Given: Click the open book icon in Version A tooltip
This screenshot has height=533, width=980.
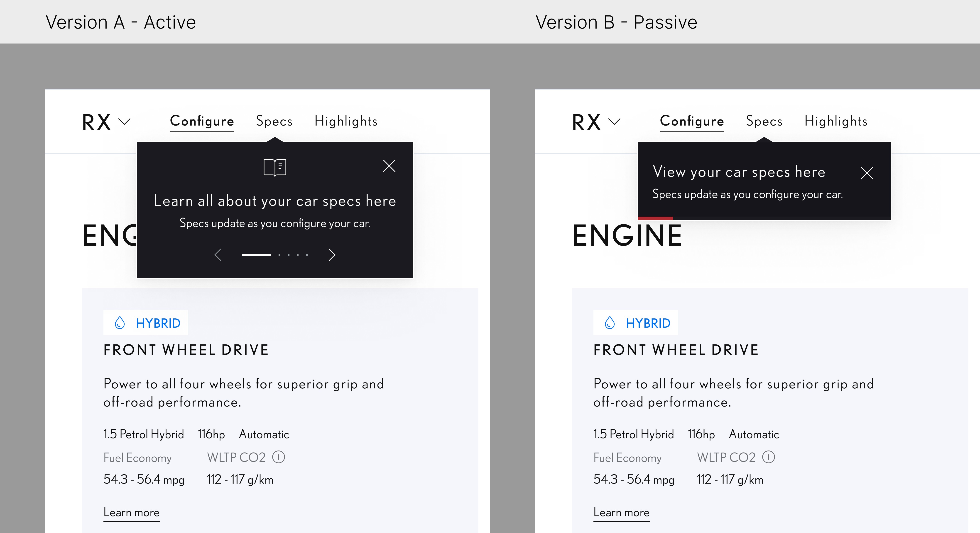Looking at the screenshot, I should 275,167.
